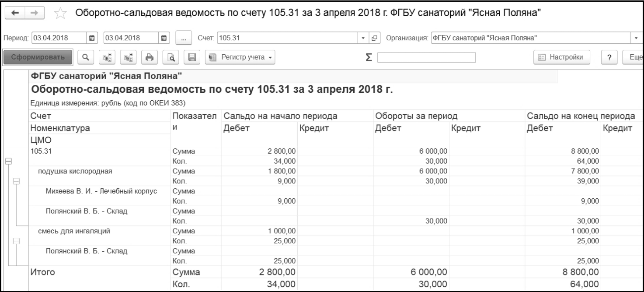Print the report with printer icon

149,57
